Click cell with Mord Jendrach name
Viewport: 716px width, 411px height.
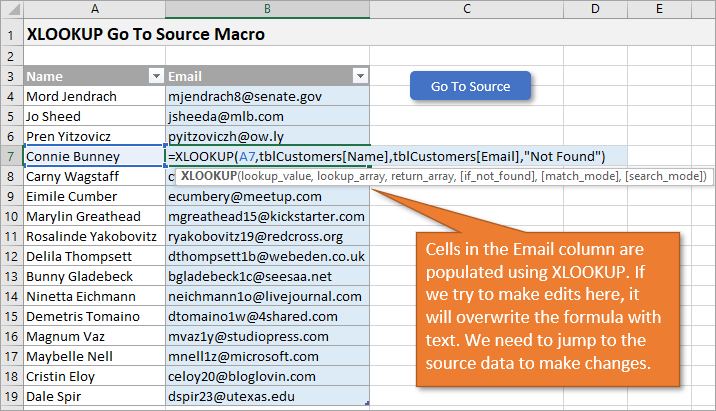pos(93,97)
